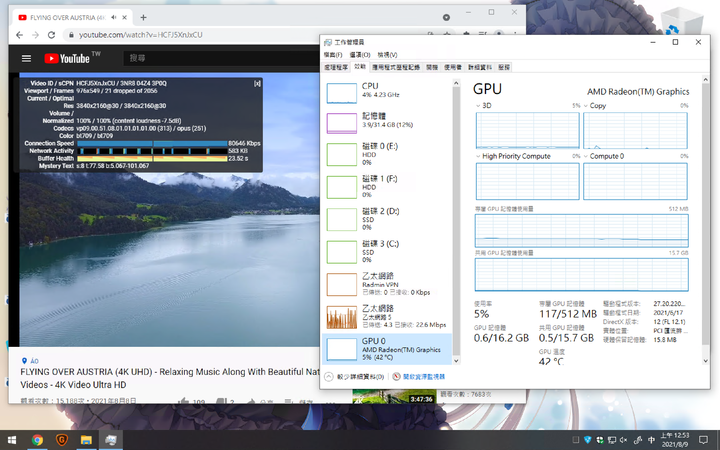Image resolution: width=720 pixels, height=450 pixels.
Task: Open the Task Manager Options menu
Action: tap(360, 55)
